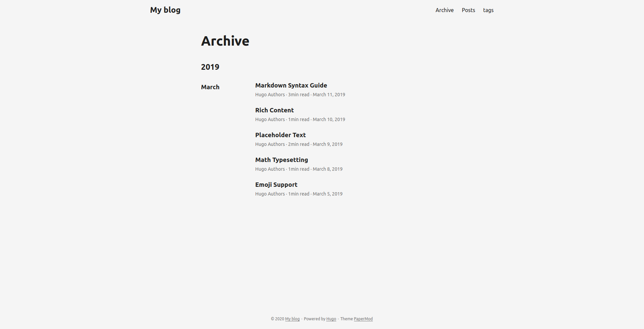This screenshot has width=644, height=329.
Task: Click the My blog site title
Action: click(165, 10)
